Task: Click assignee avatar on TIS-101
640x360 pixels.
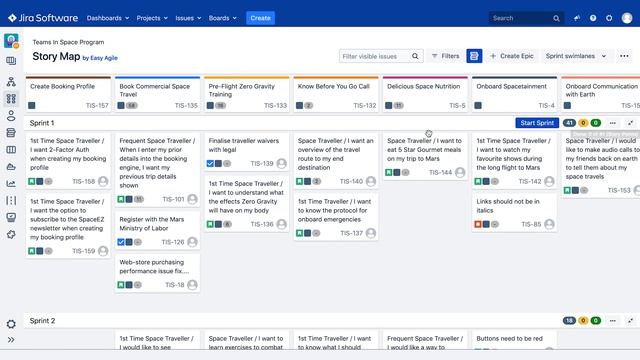Action: pos(192,199)
